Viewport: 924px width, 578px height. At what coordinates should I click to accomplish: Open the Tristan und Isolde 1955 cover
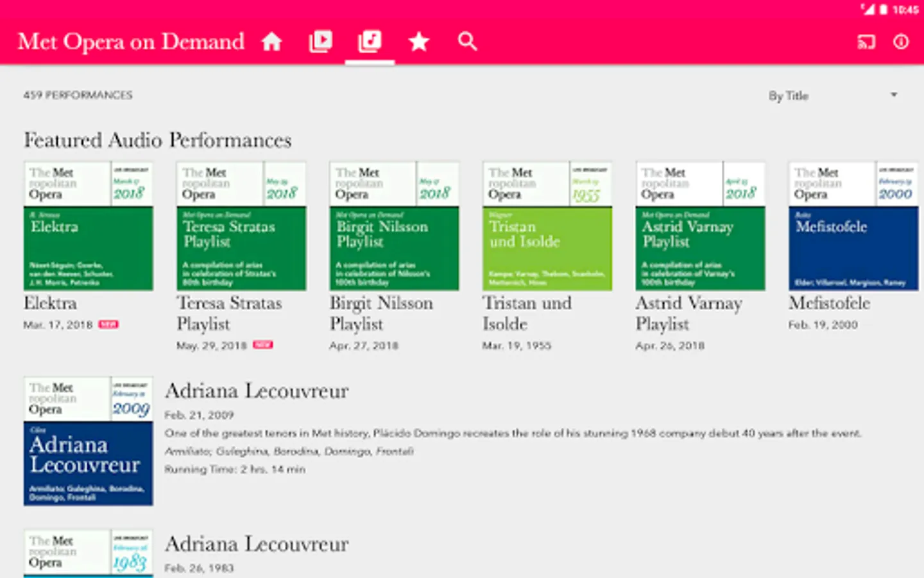tap(547, 226)
